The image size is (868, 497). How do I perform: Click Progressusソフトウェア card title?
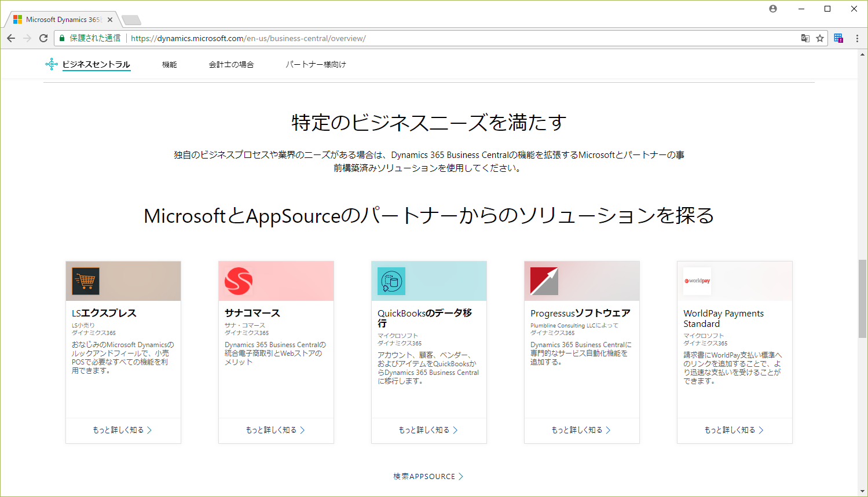pos(580,313)
